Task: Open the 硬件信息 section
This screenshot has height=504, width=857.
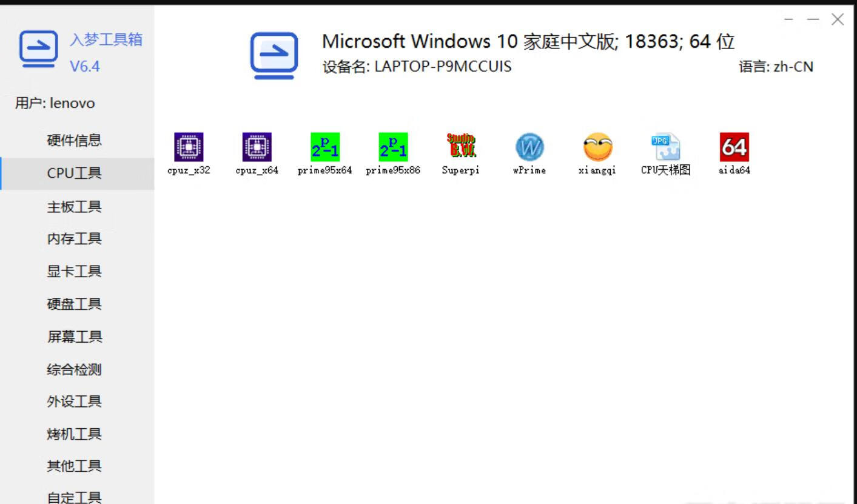Action: tap(77, 141)
